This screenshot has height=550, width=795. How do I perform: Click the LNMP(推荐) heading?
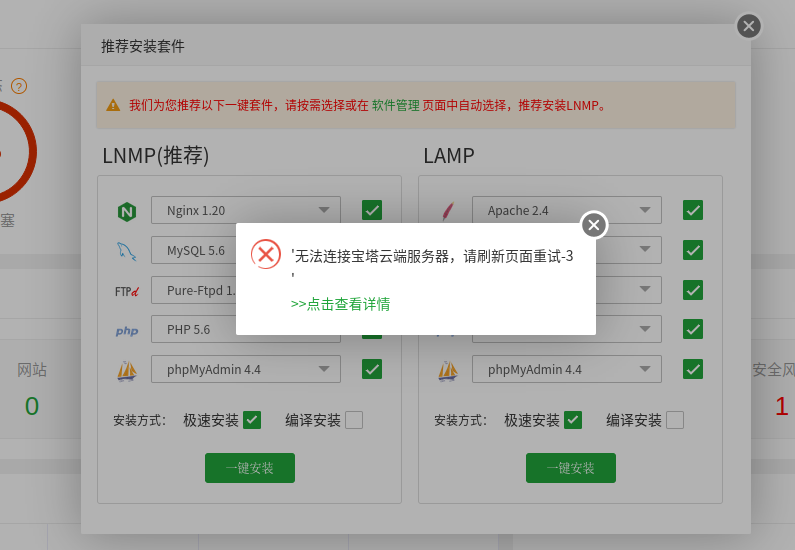pos(156,156)
